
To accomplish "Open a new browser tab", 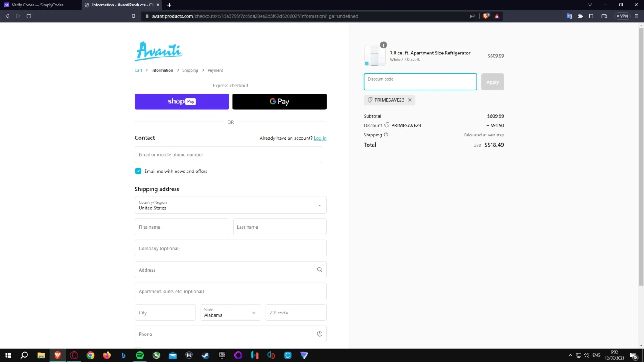I will [x=169, y=5].
